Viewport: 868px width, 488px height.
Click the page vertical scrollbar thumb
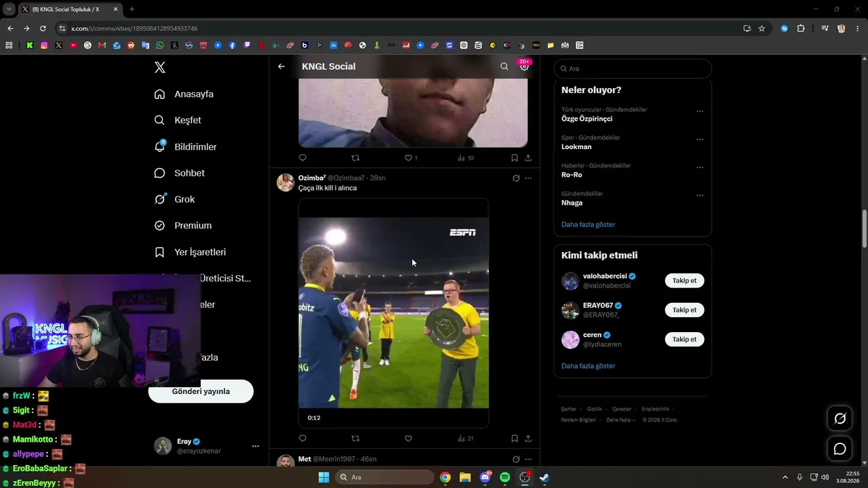point(864,229)
